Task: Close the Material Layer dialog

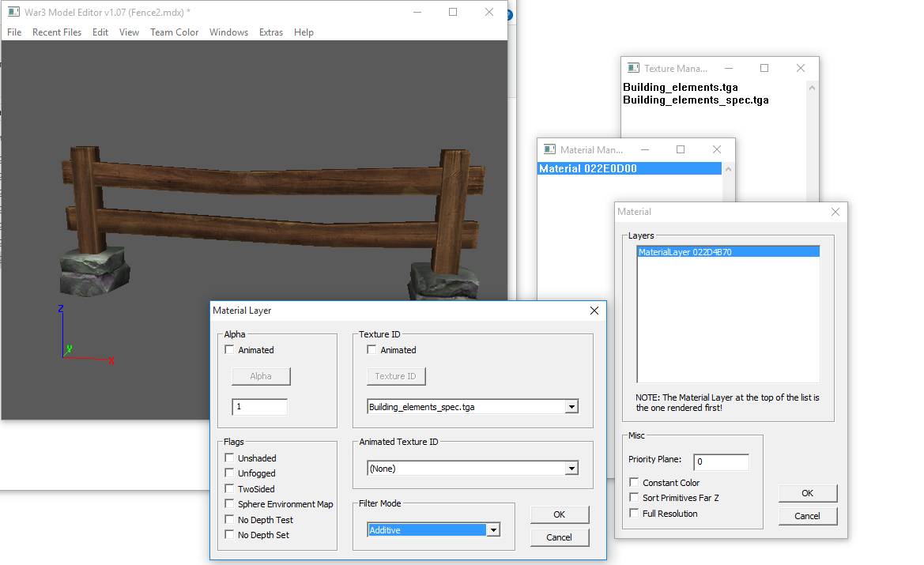Action: click(594, 311)
